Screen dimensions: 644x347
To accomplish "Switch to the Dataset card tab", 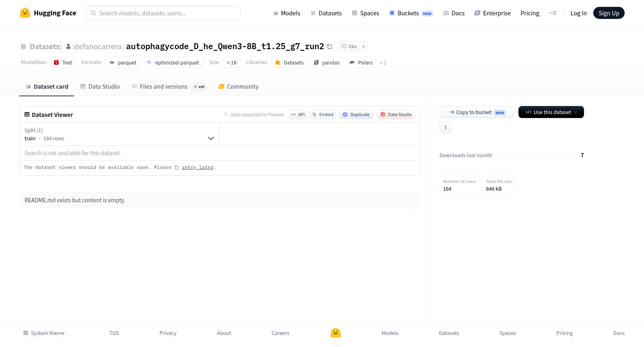I will (47, 87).
